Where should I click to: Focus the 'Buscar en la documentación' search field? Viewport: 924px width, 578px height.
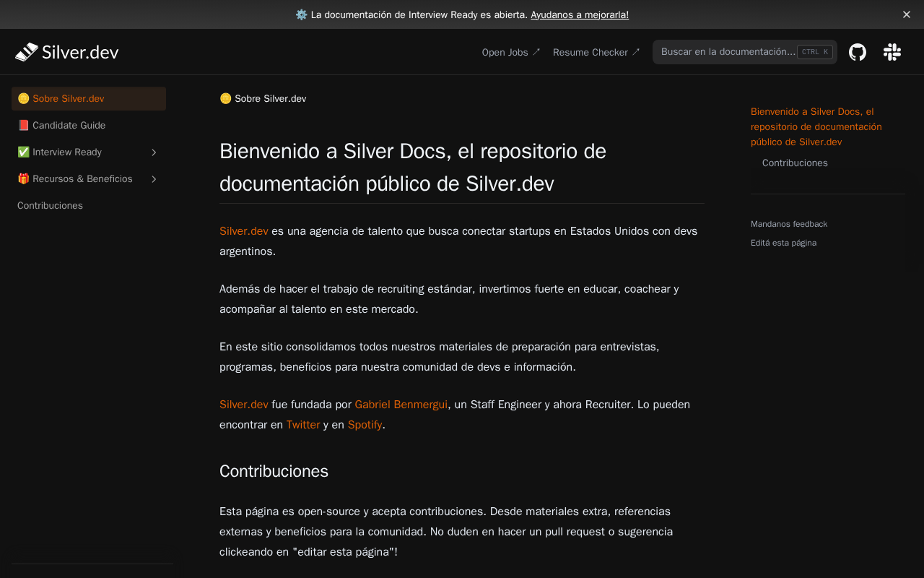pos(745,52)
